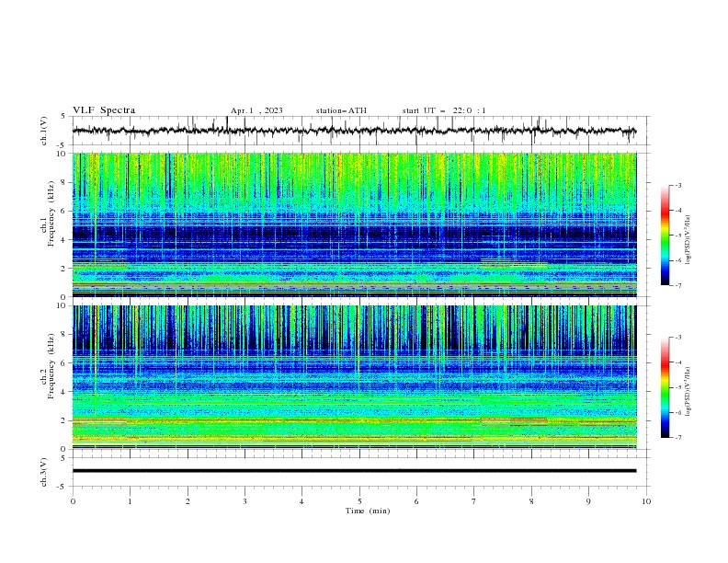Click upper colorbar "log(PSD)(V²/Hz)" label
Image resolution: width=728 pixels, height=563 pixels.
[x=688, y=240]
